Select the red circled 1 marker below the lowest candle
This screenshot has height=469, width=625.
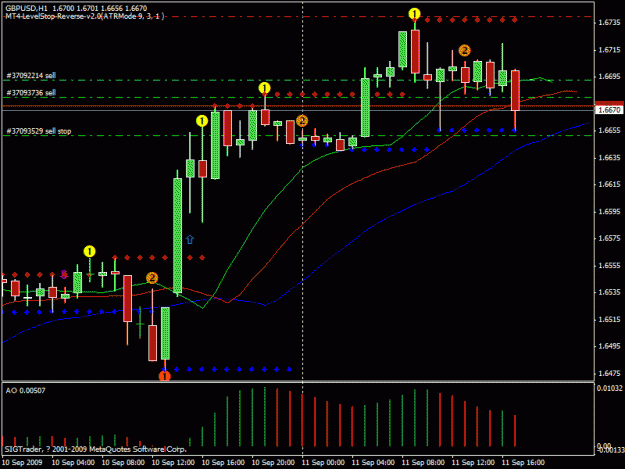[x=165, y=376]
